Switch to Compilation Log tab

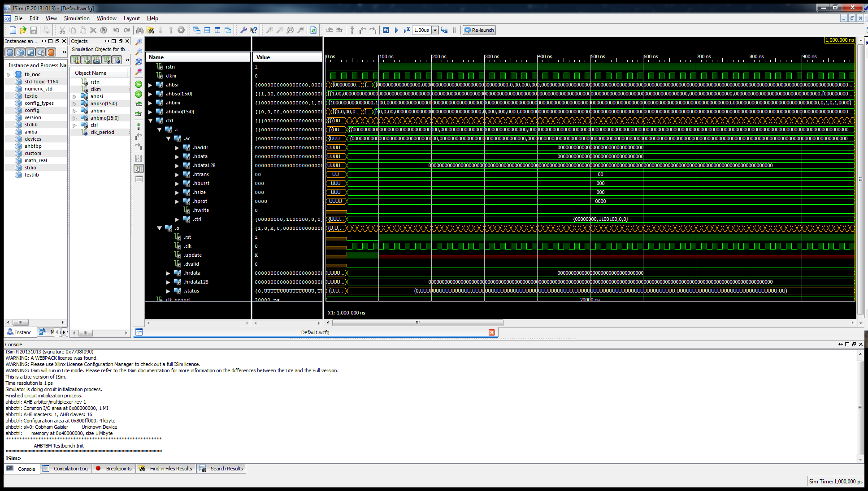coord(66,469)
